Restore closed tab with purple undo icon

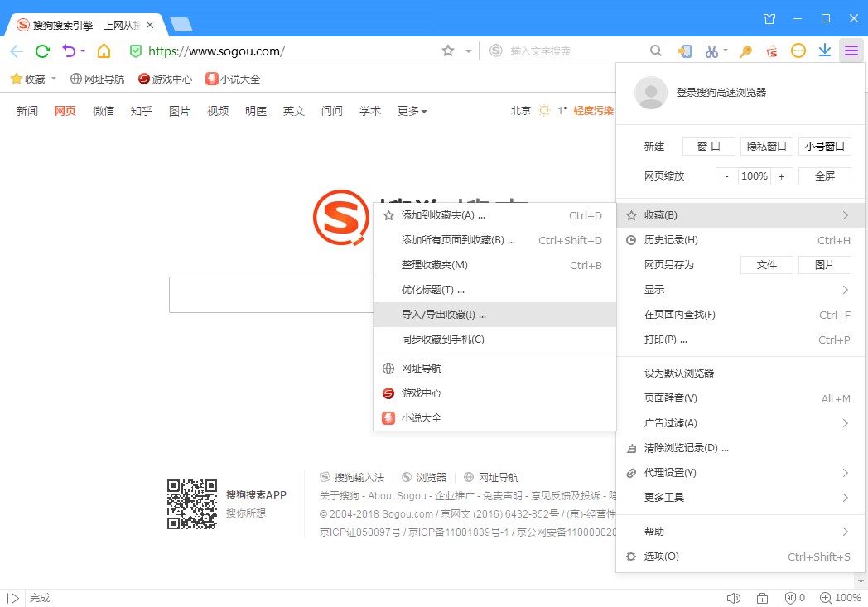70,51
